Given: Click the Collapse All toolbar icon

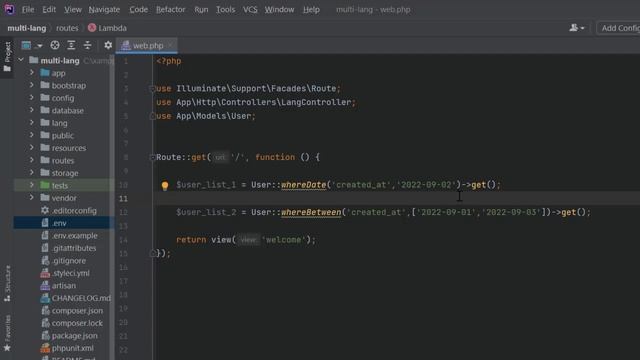Looking at the screenshot, I should [x=87, y=45].
